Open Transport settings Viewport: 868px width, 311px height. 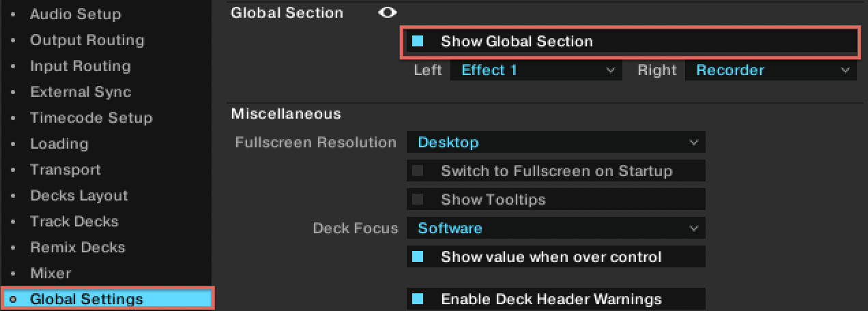66,170
